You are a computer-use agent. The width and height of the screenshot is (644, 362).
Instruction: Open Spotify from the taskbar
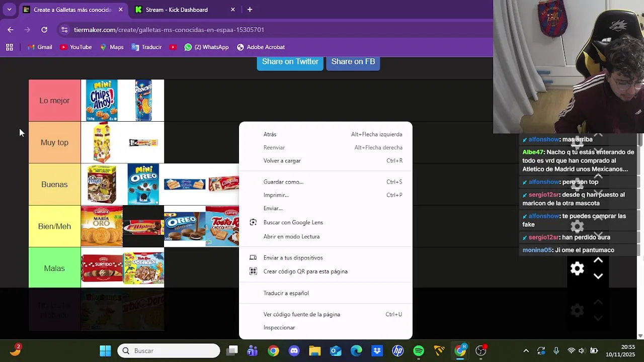pos(419,351)
